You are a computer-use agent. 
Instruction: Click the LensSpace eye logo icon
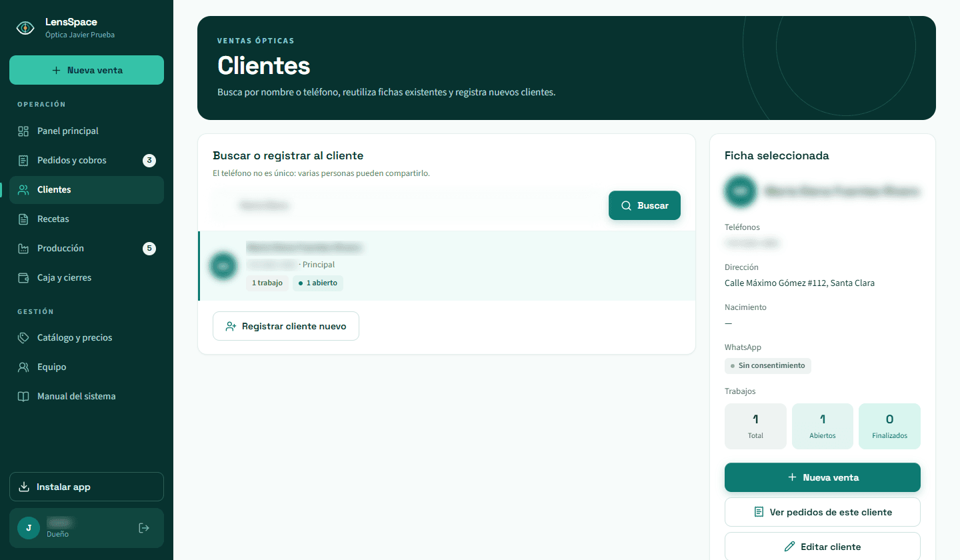(25, 28)
